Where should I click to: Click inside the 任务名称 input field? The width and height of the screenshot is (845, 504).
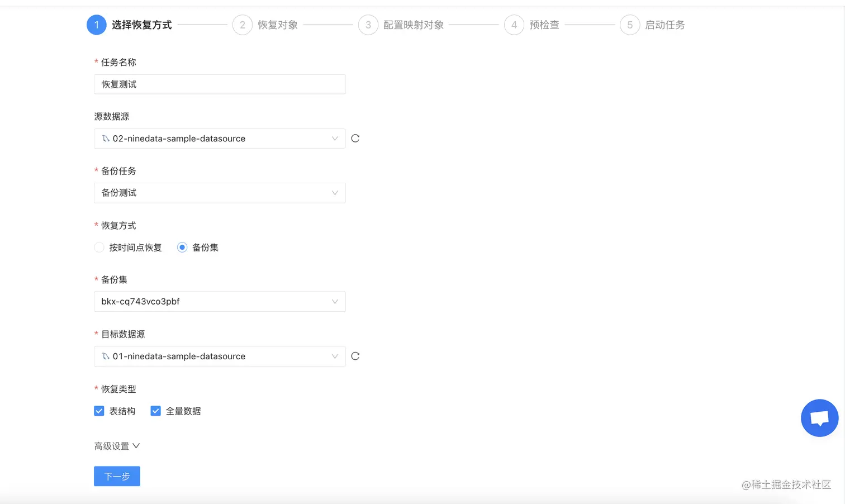point(220,84)
